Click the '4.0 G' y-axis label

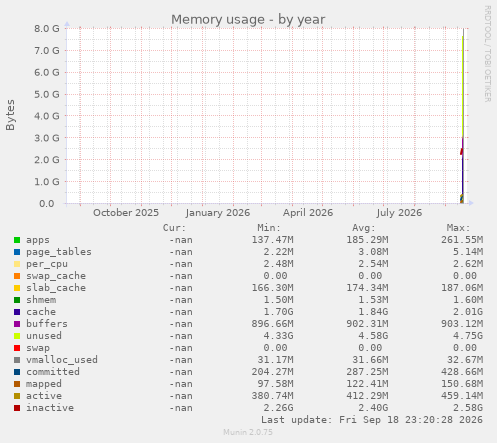point(47,116)
